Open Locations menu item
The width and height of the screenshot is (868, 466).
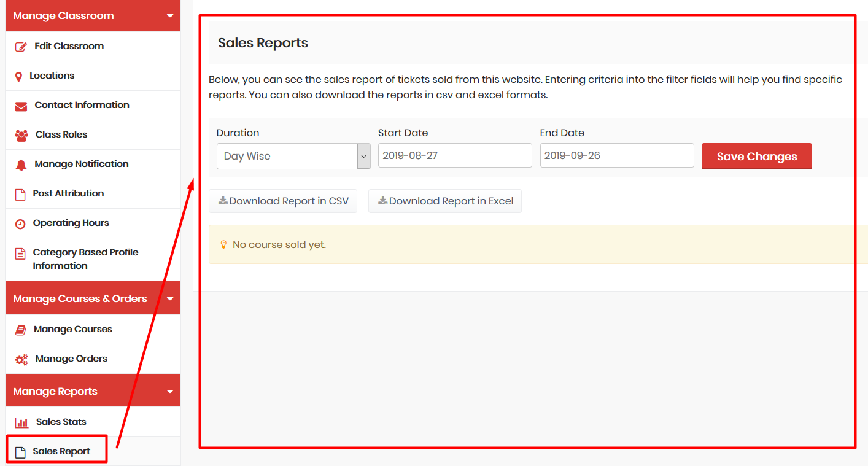(93, 76)
